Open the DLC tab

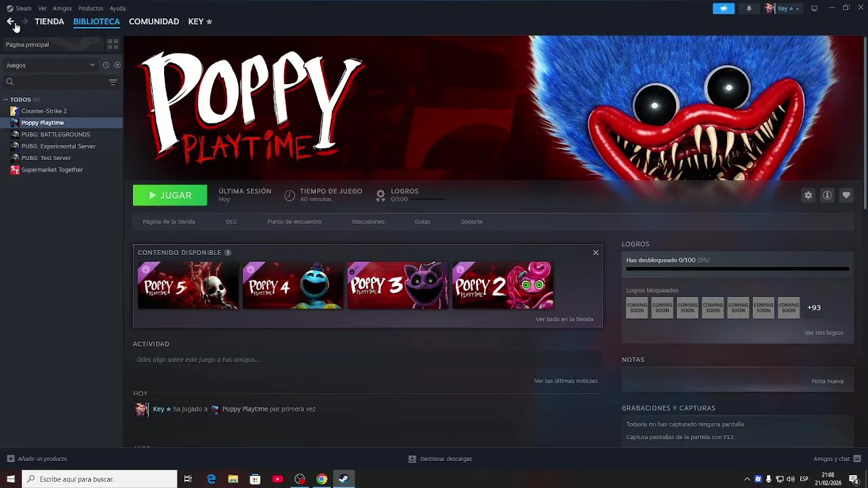pyautogui.click(x=231, y=222)
